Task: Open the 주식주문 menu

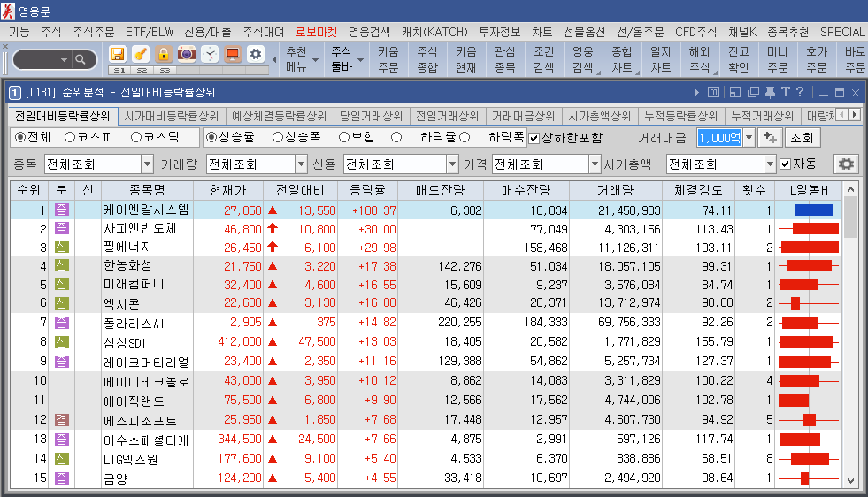Action: pyautogui.click(x=94, y=32)
